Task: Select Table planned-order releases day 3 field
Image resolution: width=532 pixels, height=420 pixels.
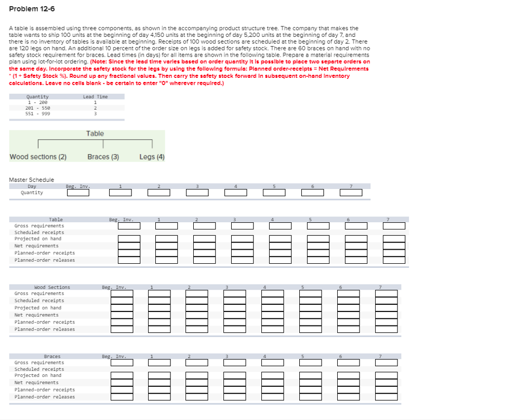Action: 242,260
